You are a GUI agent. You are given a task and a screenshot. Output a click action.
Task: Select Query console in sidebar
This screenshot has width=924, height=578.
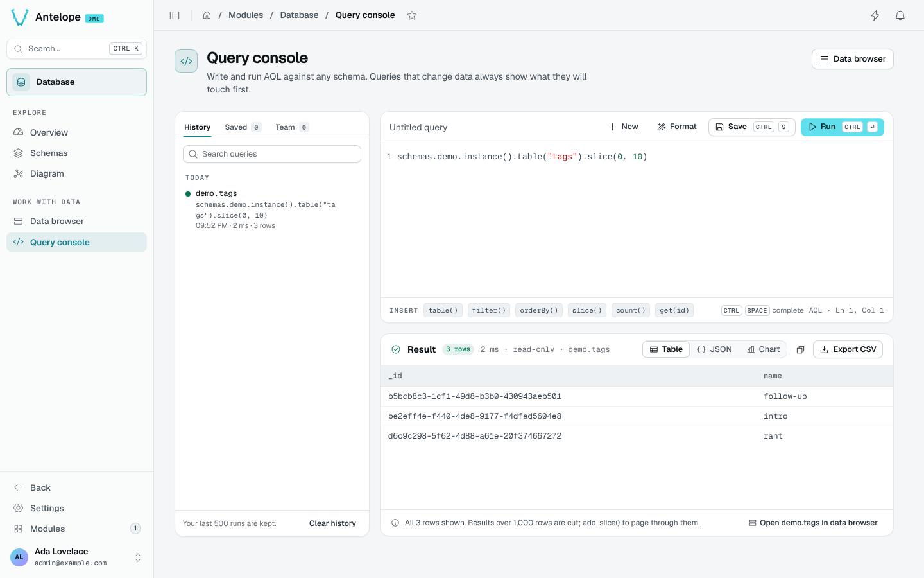(77, 242)
